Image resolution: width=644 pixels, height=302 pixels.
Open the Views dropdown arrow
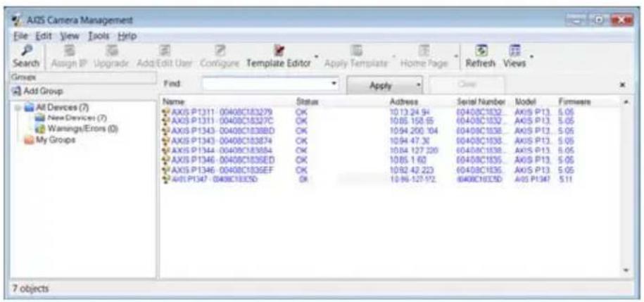531,56
